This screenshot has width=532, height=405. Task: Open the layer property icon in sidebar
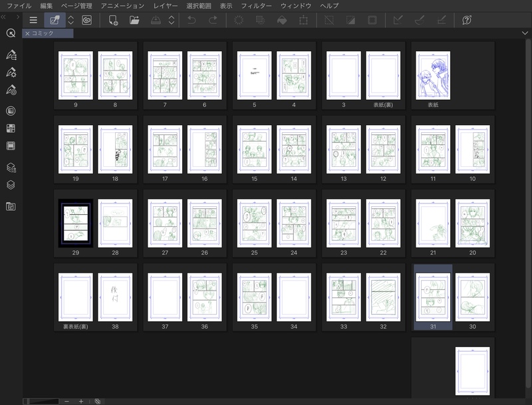coord(11,167)
